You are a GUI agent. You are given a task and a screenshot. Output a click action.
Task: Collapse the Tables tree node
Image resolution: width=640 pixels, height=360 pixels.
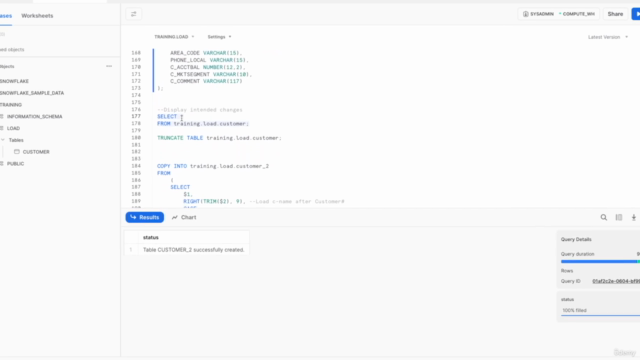pyautogui.click(x=3, y=140)
